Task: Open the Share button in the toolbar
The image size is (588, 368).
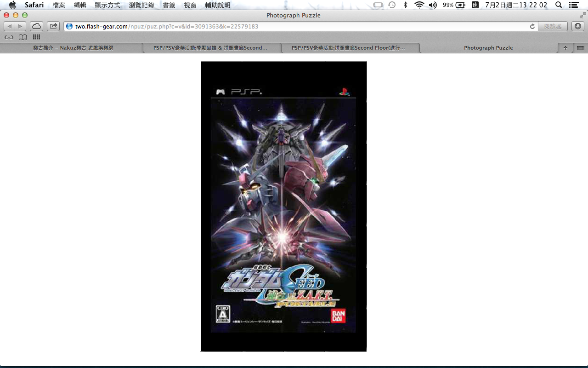Action: coord(53,26)
